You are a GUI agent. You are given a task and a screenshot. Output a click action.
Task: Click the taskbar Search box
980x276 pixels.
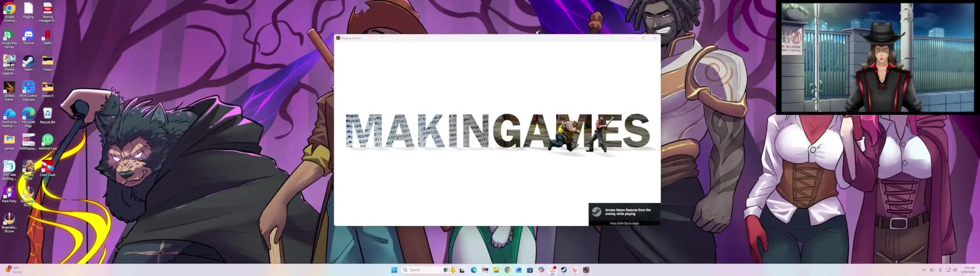coord(428,270)
